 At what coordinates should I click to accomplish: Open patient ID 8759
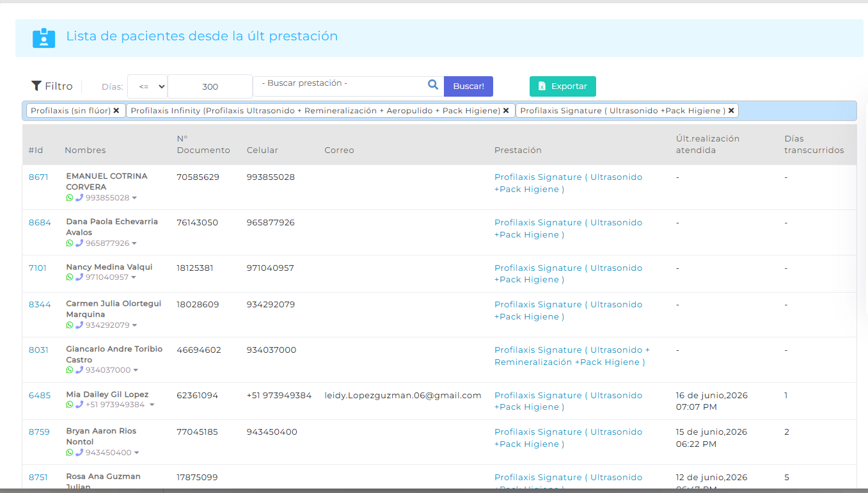point(39,432)
